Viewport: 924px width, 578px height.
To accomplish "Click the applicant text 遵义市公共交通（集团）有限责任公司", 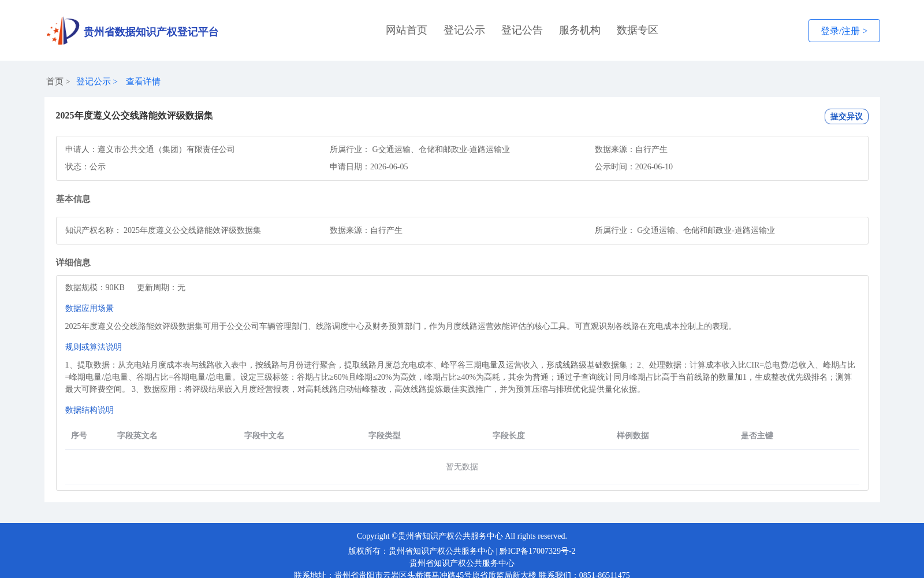I will (166, 149).
